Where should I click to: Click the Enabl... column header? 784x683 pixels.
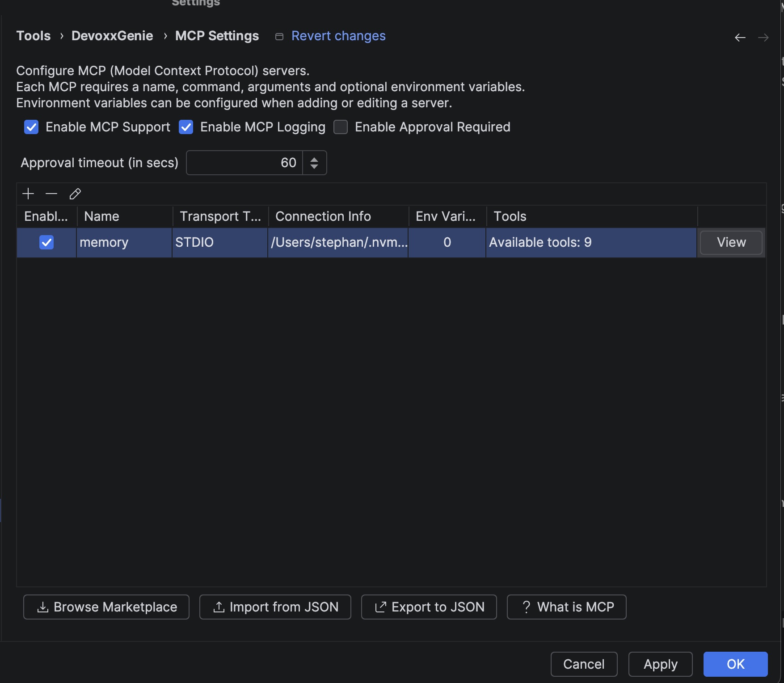pyautogui.click(x=46, y=216)
